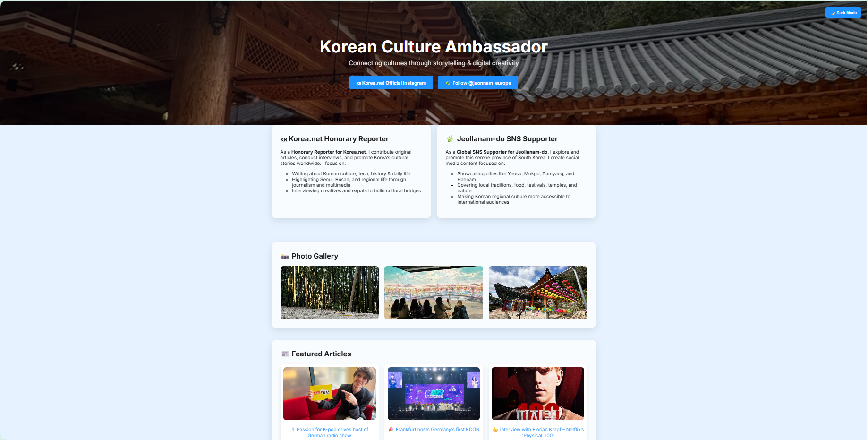Viewport: 868px width, 440px height.
Task: Click the fire icon on the Frankfurt KCON article
Action: [x=391, y=430]
